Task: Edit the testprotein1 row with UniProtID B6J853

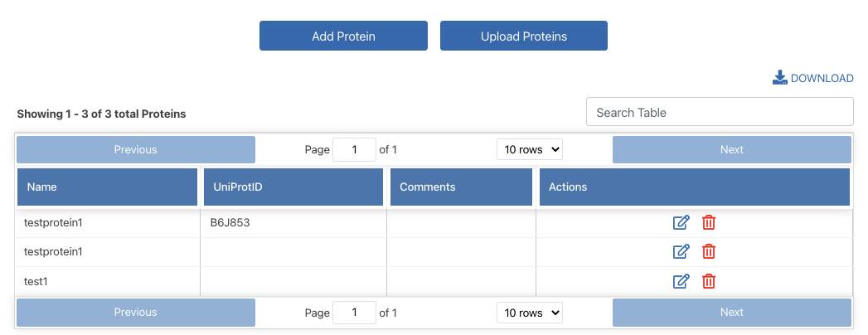Action: click(x=681, y=222)
